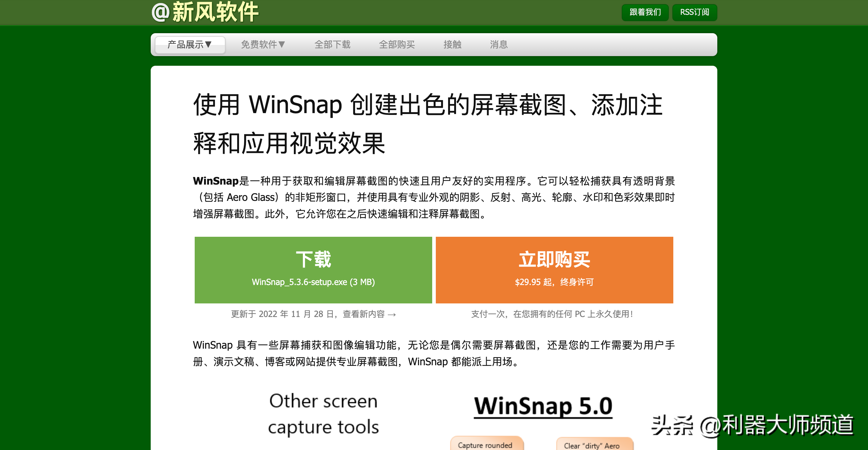Click the @新风软件 site logo

(205, 12)
